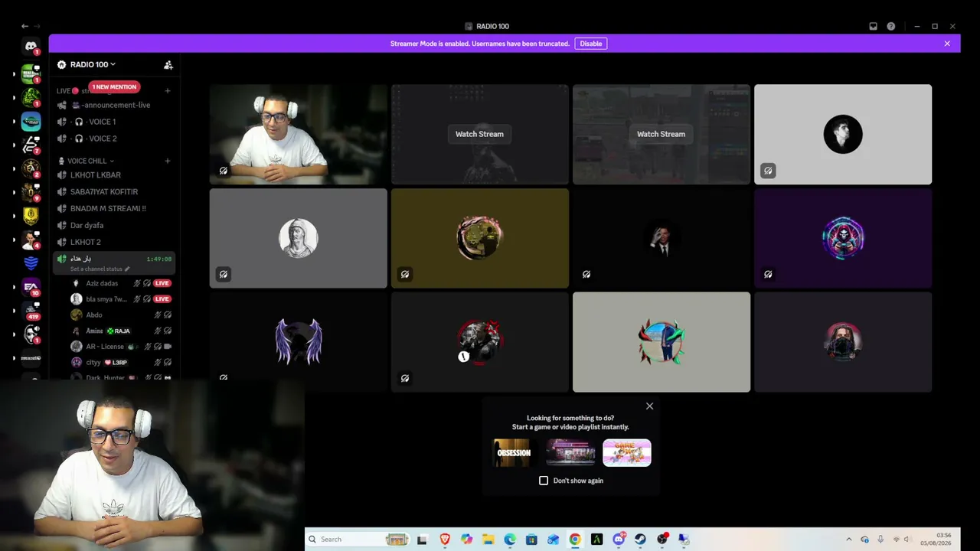
Task: Open the yellow shield server icon
Action: click(x=31, y=216)
